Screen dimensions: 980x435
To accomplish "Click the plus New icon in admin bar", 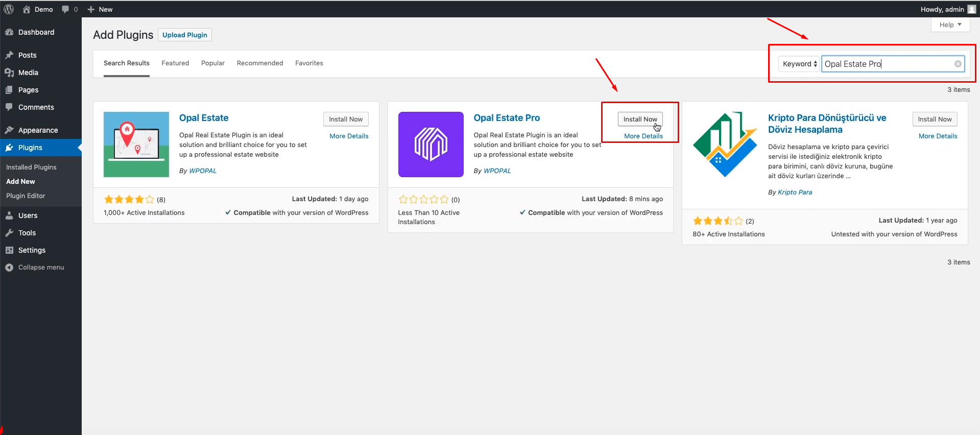I will pyautogui.click(x=91, y=9).
